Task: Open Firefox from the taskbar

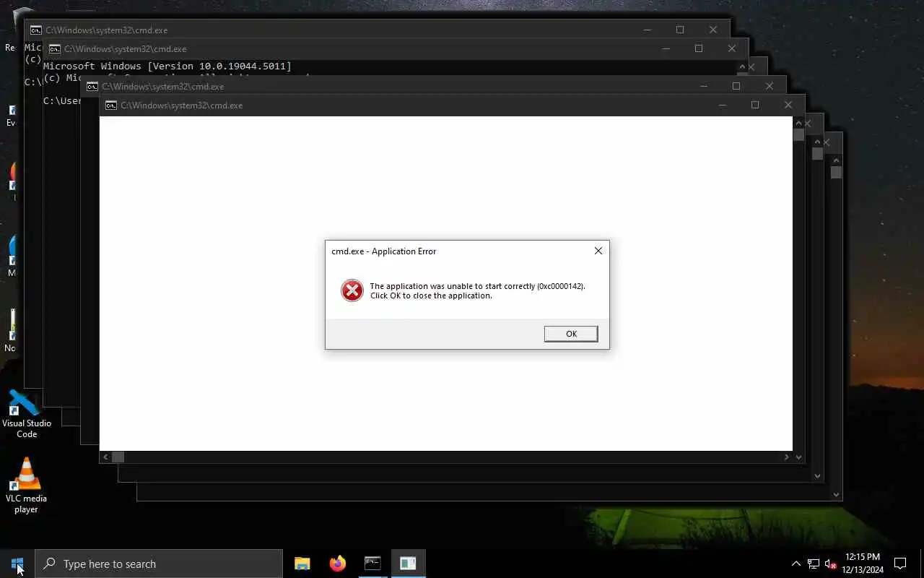Action: pyautogui.click(x=337, y=564)
